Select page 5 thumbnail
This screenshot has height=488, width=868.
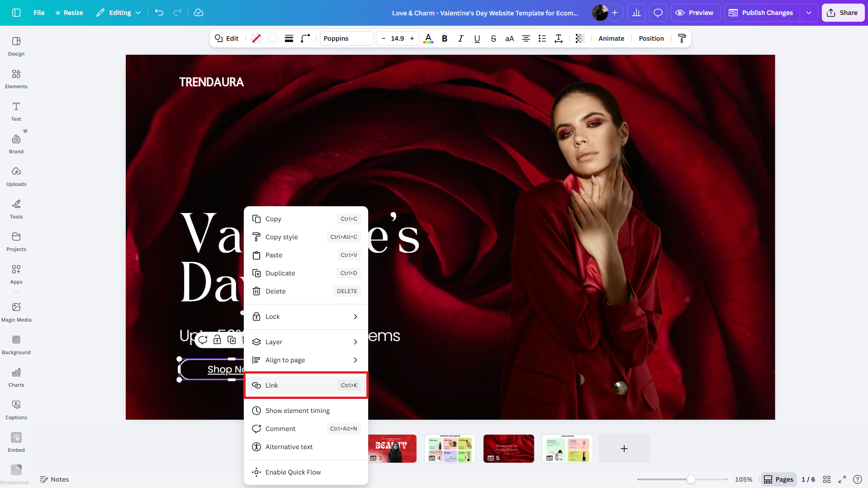[508, 448]
